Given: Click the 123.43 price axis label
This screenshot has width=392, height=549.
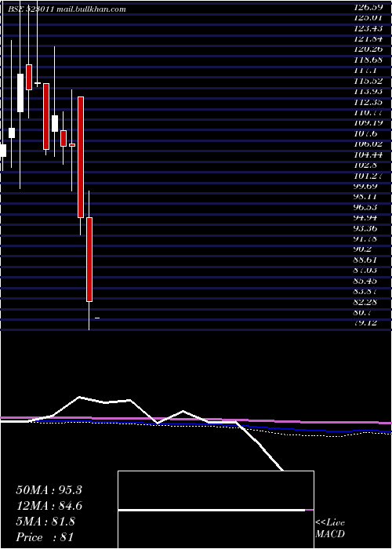Looking at the screenshot, I should click(369, 28).
